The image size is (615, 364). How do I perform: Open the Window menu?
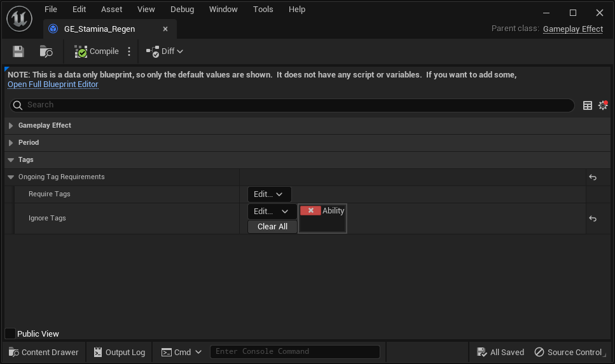tap(223, 10)
